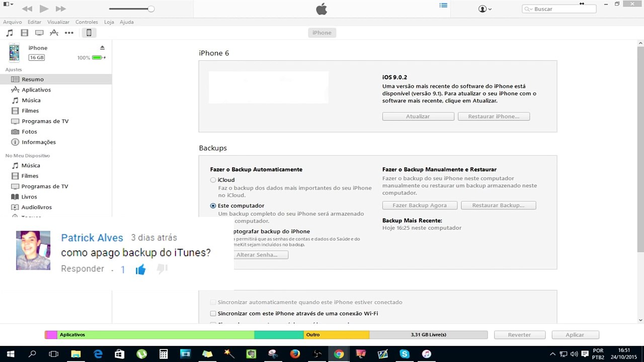
Task: Reply to Patrick Alves's comment via Responder
Action: (83, 269)
